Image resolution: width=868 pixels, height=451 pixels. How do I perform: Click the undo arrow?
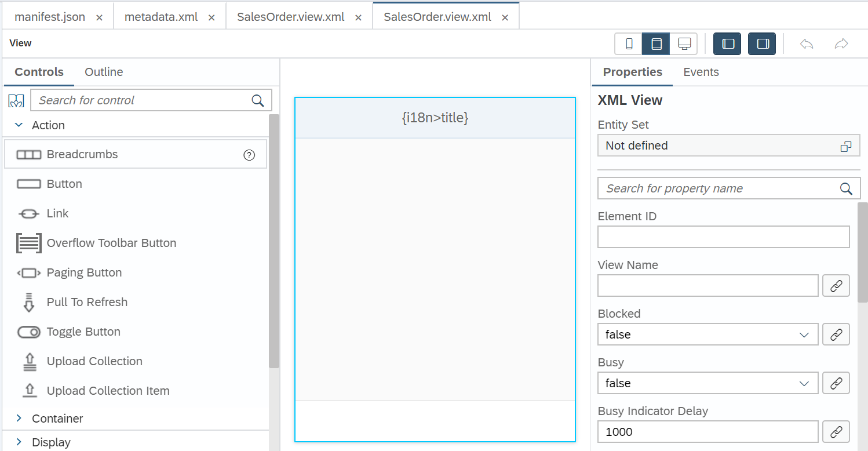(x=807, y=43)
